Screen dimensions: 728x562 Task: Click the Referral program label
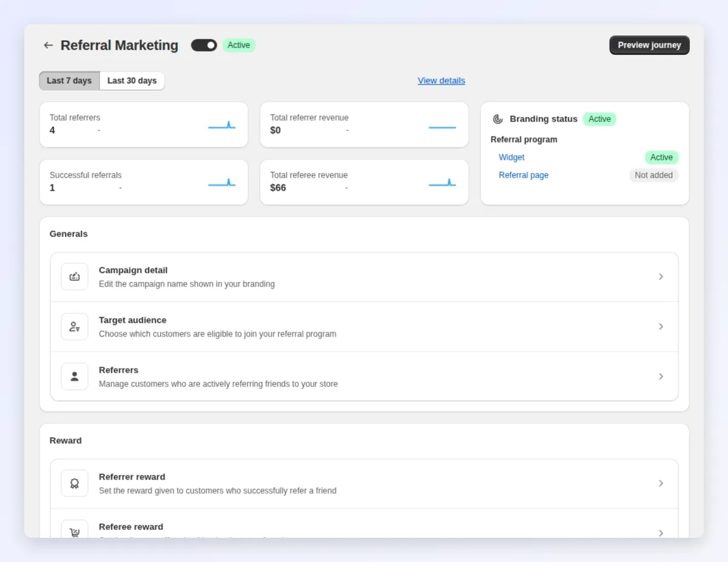[524, 139]
